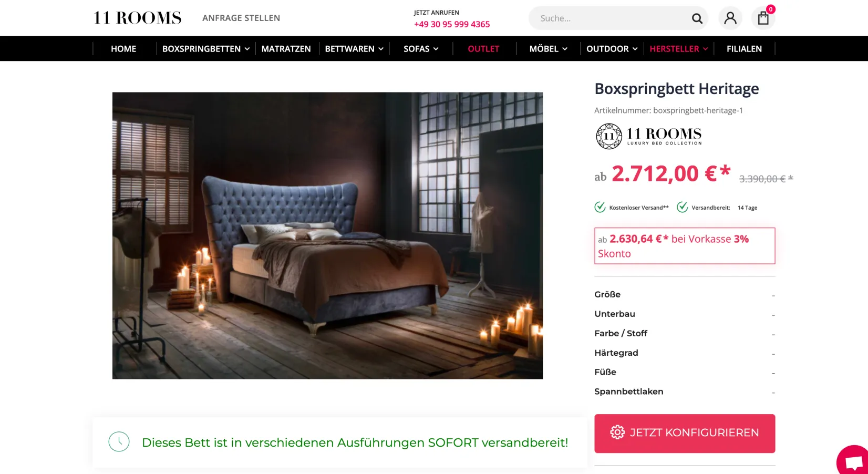Click the Anfrage Stellen link

pos(241,18)
